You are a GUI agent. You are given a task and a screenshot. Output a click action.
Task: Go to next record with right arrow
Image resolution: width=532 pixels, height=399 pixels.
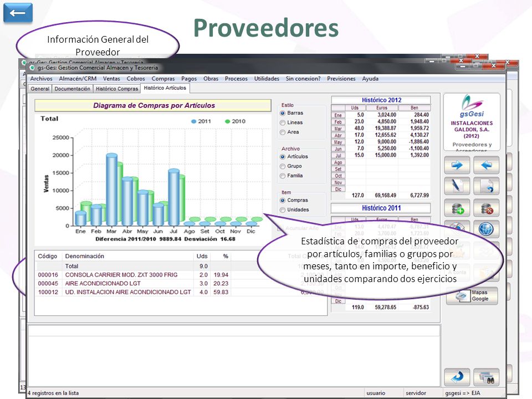click(457, 165)
